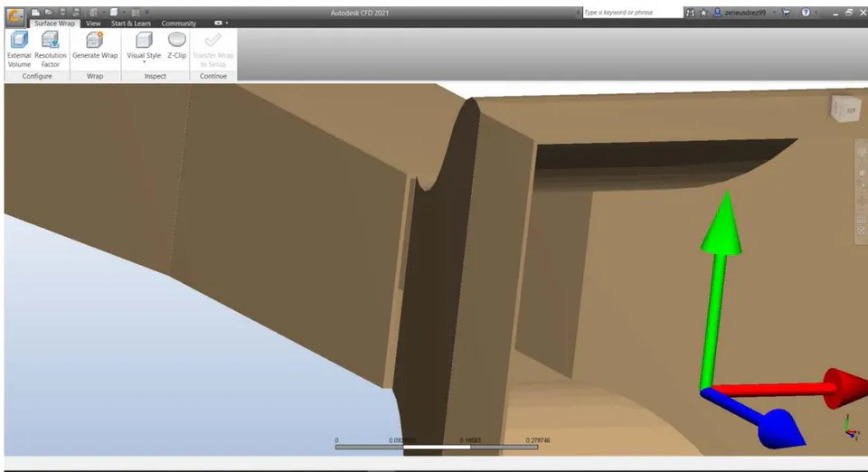Switch to the View ribbon tab
Viewport: 868px width, 472px height.
point(93,24)
